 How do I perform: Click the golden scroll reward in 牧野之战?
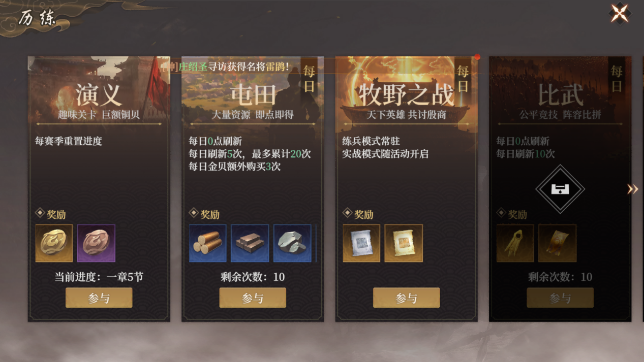click(x=404, y=243)
